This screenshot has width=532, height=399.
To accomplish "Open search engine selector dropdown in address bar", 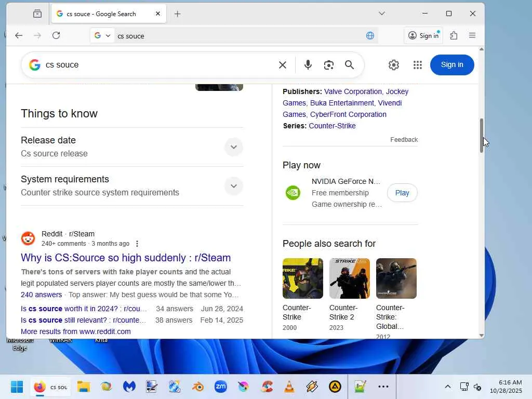I will [x=102, y=36].
